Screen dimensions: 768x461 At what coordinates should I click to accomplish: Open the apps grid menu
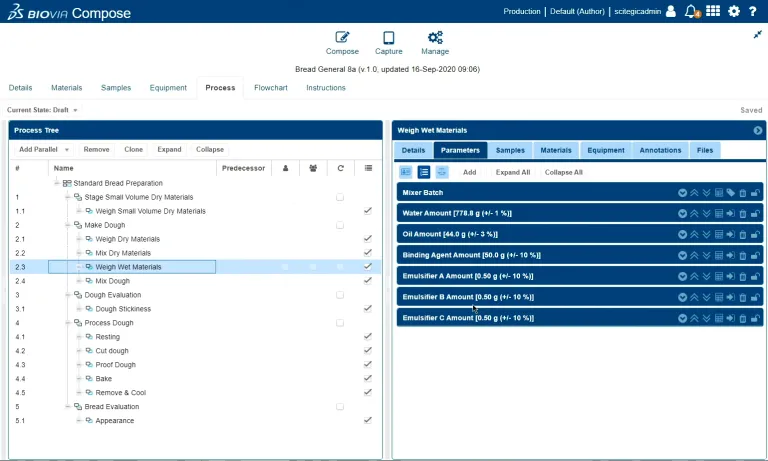713,11
